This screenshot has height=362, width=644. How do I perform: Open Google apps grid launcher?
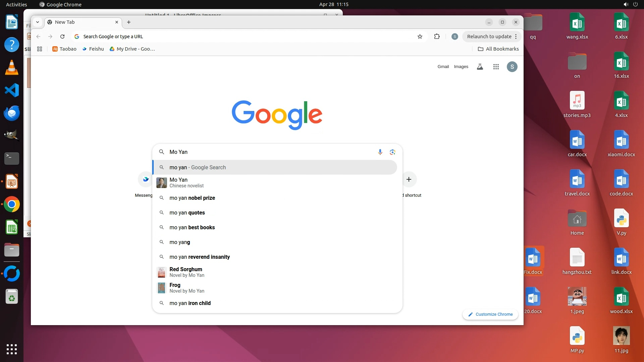[496, 67]
